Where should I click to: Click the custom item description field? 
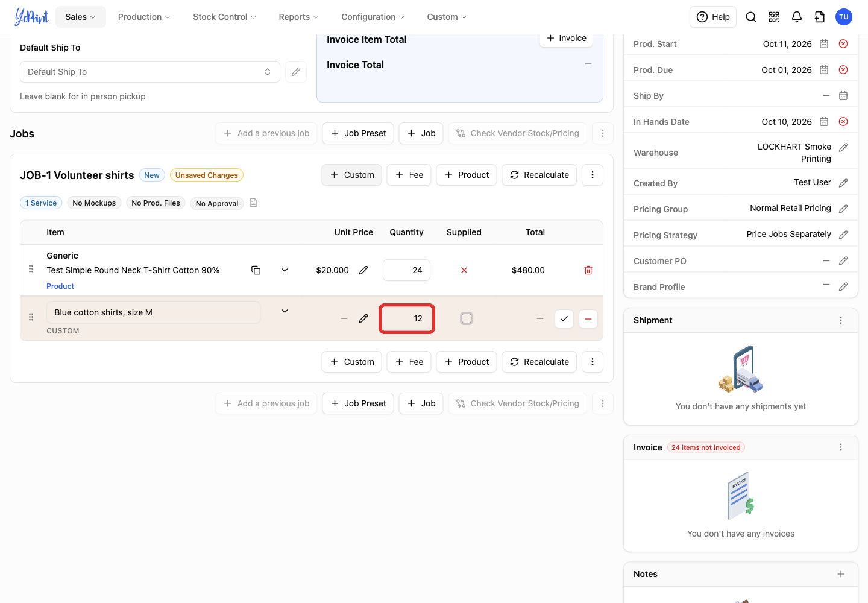coord(154,312)
